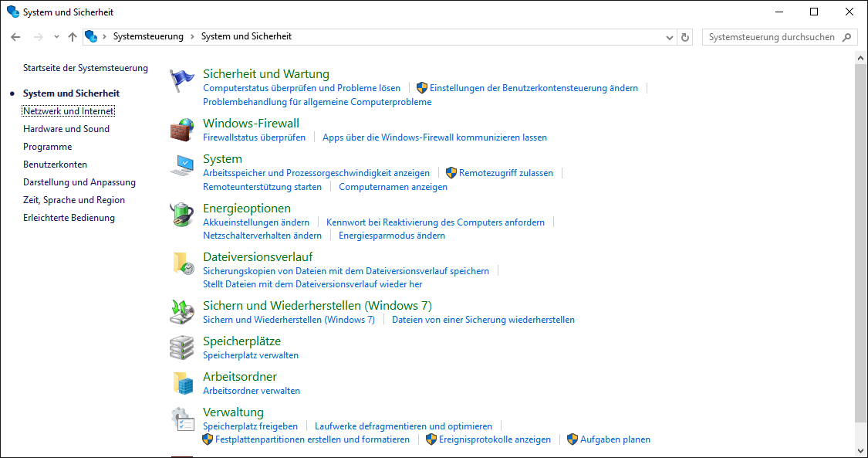Go back with the back arrow
868x458 pixels.
click(15, 37)
